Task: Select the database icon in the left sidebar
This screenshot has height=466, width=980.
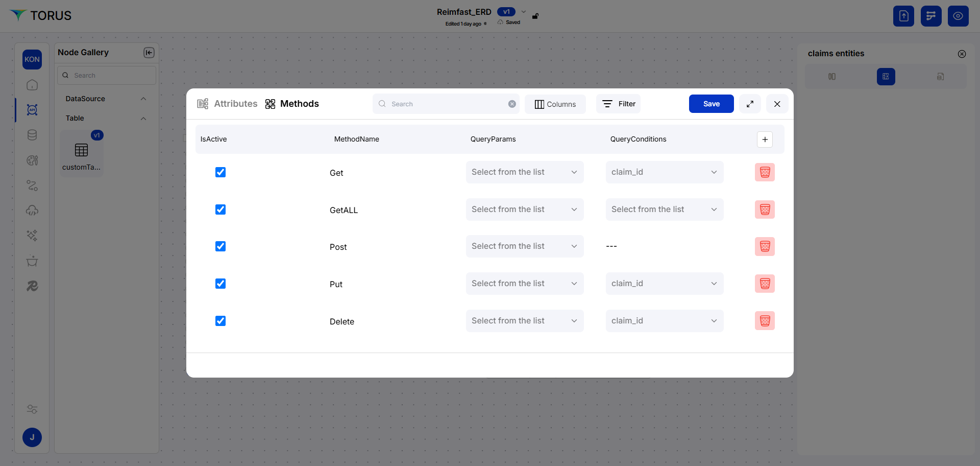Action: [32, 134]
